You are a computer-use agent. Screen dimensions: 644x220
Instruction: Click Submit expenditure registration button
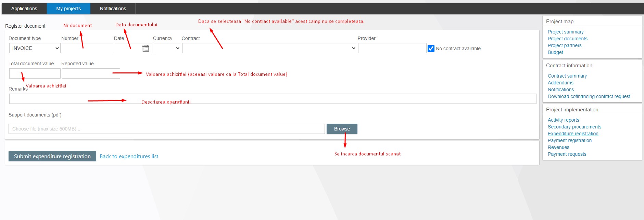pyautogui.click(x=52, y=156)
